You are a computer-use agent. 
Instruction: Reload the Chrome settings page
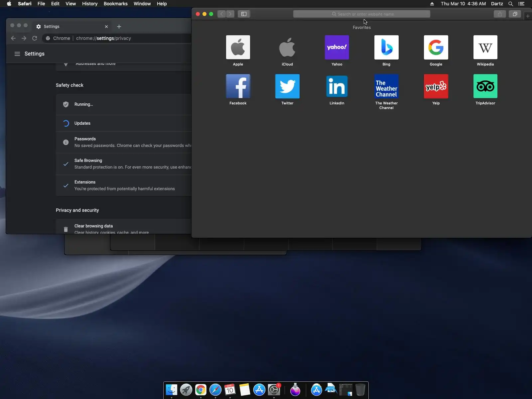coord(35,38)
